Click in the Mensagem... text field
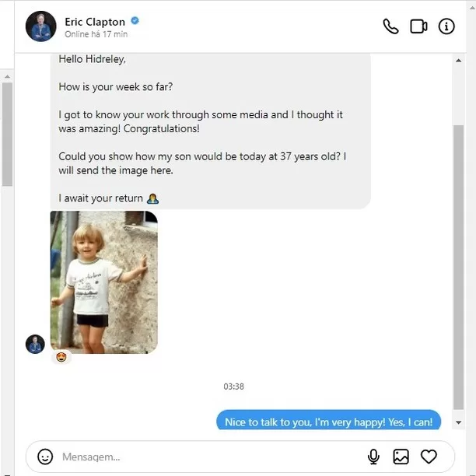 click(x=209, y=457)
